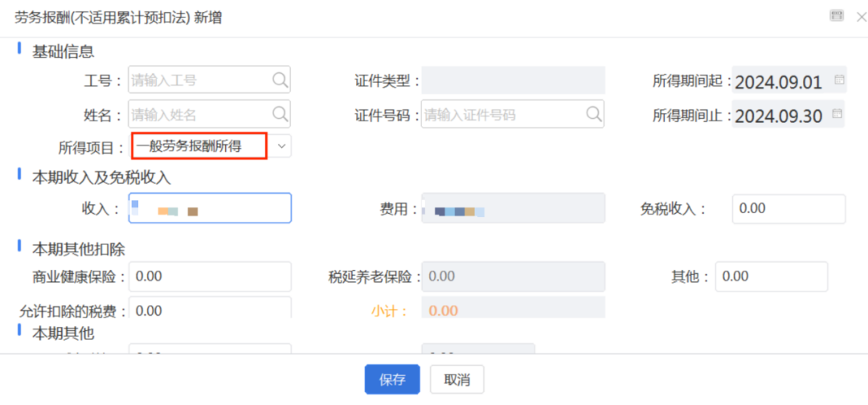Click the 保存 button
The image size is (868, 405).
(392, 379)
